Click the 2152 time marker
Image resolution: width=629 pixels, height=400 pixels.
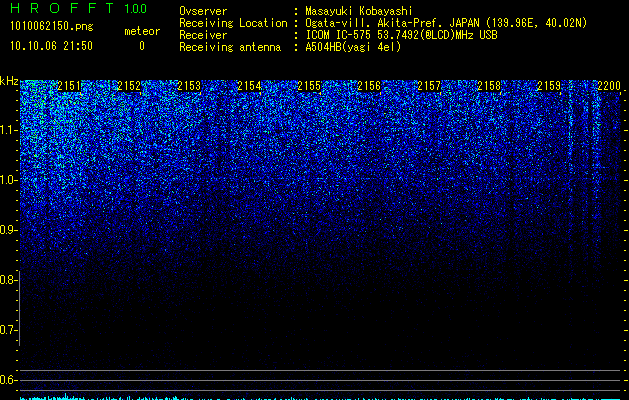[x=129, y=86]
